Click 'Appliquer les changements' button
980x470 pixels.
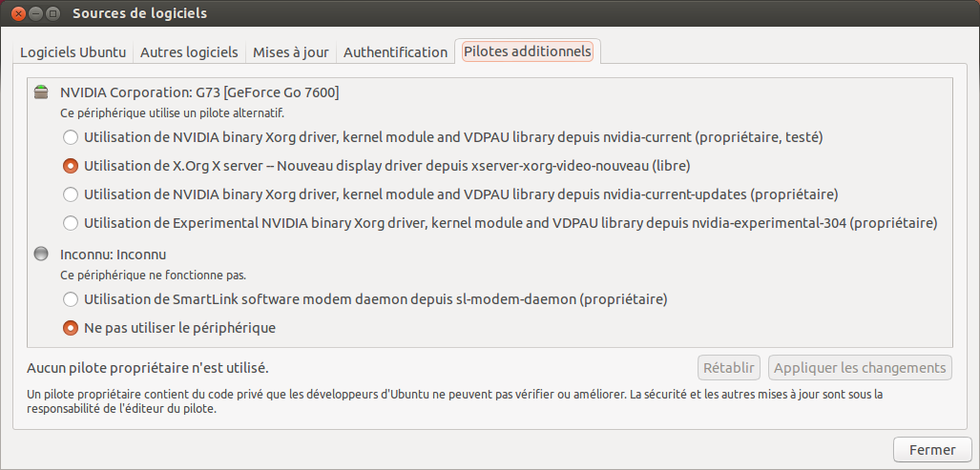[x=860, y=368]
